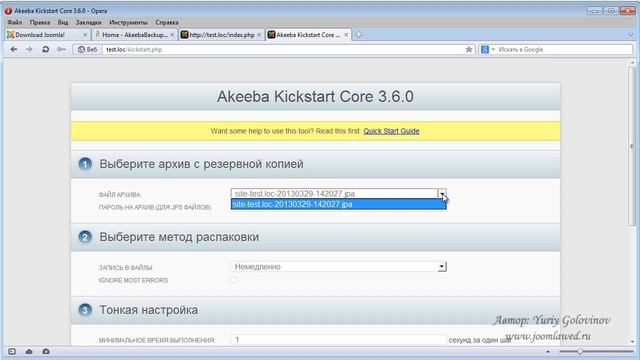This screenshot has height=360, width=640.
Task: Click the Искать в Google search field
Action: 563,49
